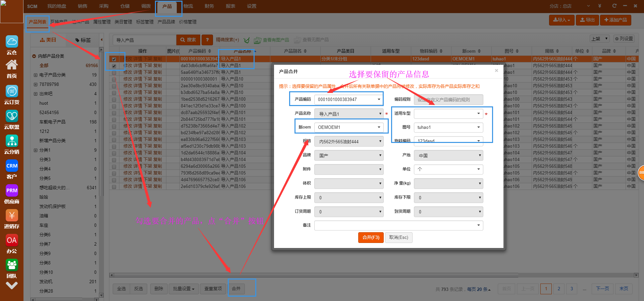644x301 pixels.
Task: Expand the 产品编码 dropdown in merge dialog
Action: [379, 99]
